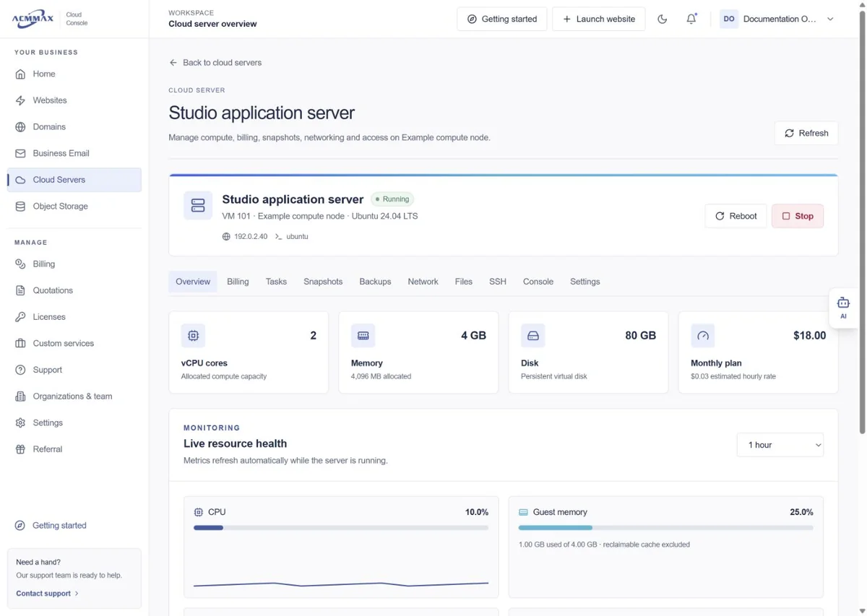Click the terminal prompt icon beside ubuntu
Viewport: 867px width, 616px height.
pyautogui.click(x=278, y=237)
